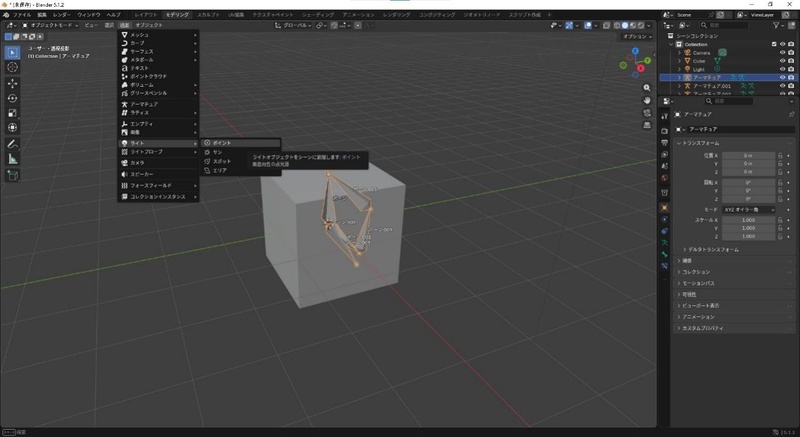This screenshot has width=800, height=437.
Task: Open the Object properties tab icon
Action: pos(664,208)
